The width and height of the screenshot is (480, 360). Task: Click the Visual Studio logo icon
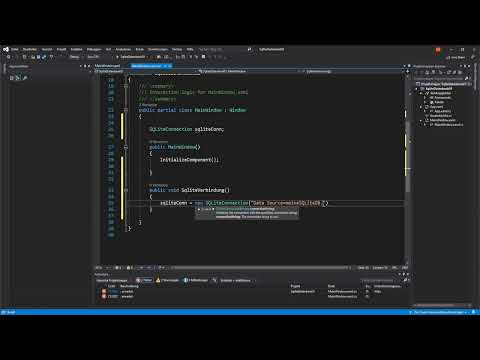pos(6,49)
